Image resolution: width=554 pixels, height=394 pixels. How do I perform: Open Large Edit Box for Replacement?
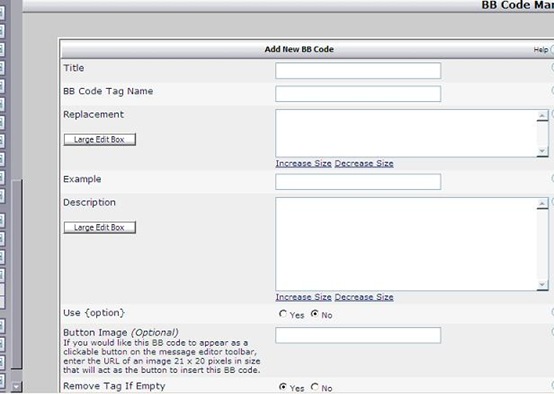click(100, 139)
